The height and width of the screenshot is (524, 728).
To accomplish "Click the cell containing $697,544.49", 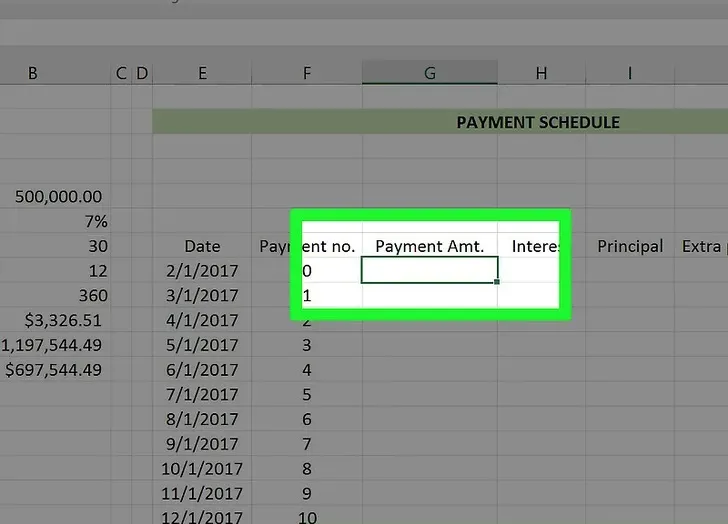I will pos(55,369).
